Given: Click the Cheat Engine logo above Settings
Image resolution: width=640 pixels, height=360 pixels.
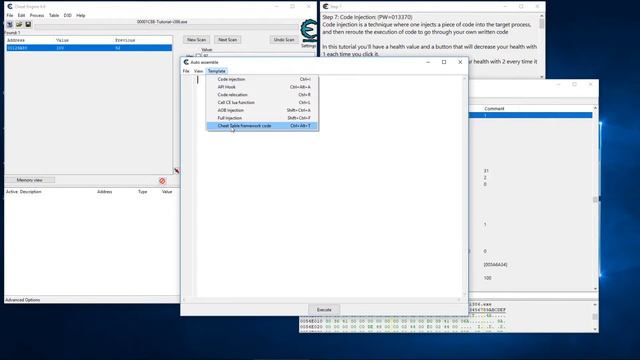Looking at the screenshot, I should click(309, 30).
